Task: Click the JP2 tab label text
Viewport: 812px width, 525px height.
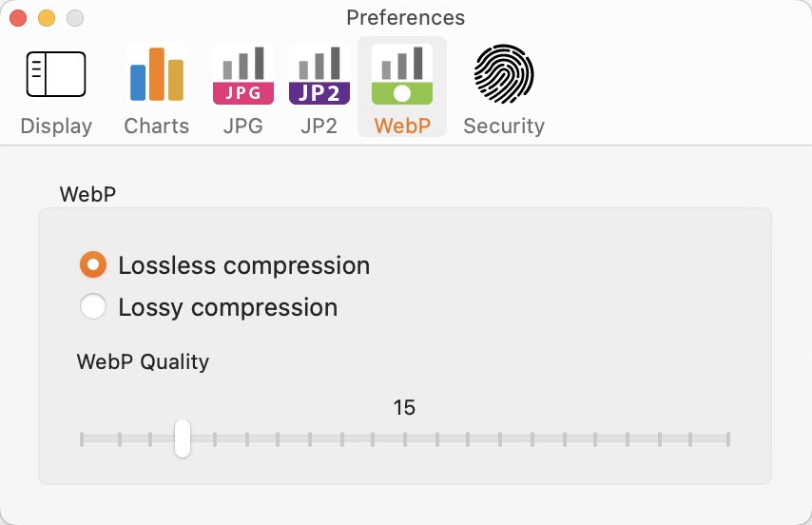Action: tap(319, 126)
